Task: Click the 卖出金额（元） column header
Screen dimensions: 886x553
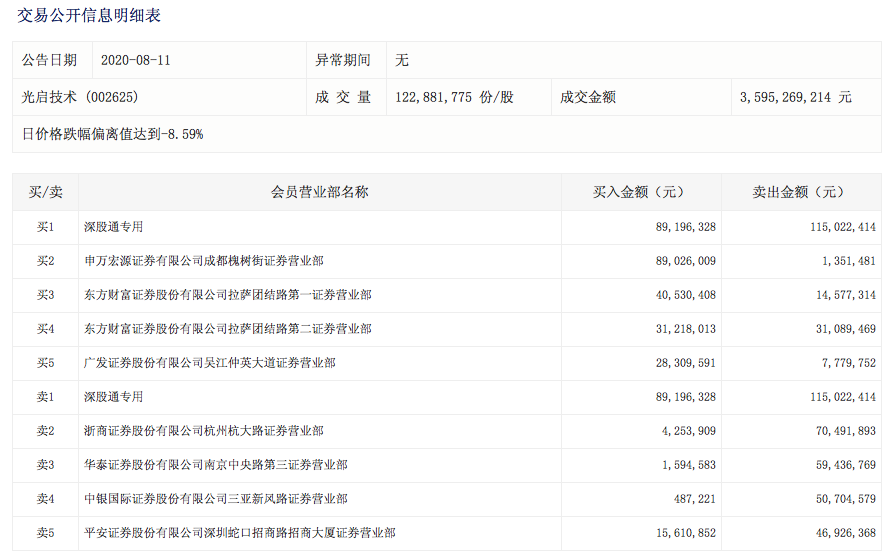Action: pyautogui.click(x=801, y=192)
